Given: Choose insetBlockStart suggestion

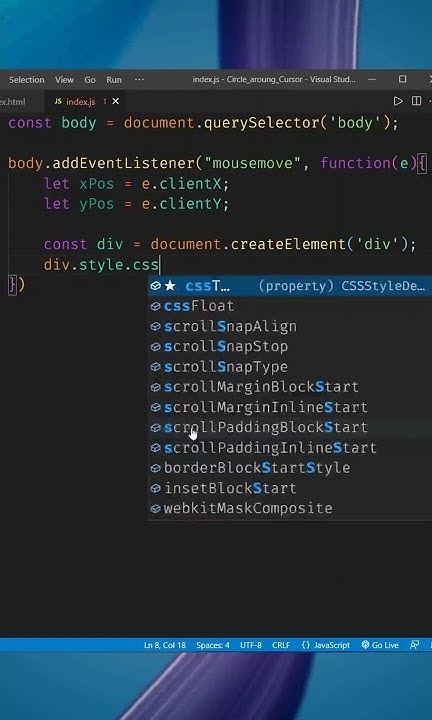Looking at the screenshot, I should click(x=290, y=488).
